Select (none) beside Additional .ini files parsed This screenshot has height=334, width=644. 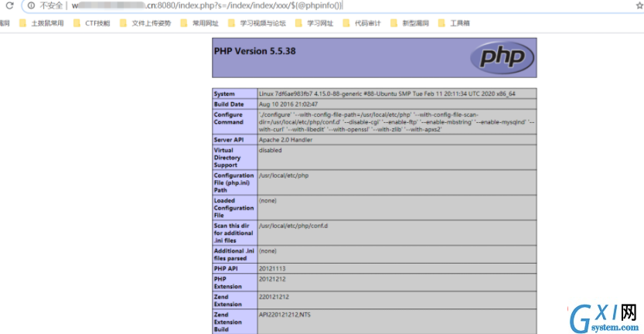tap(267, 251)
